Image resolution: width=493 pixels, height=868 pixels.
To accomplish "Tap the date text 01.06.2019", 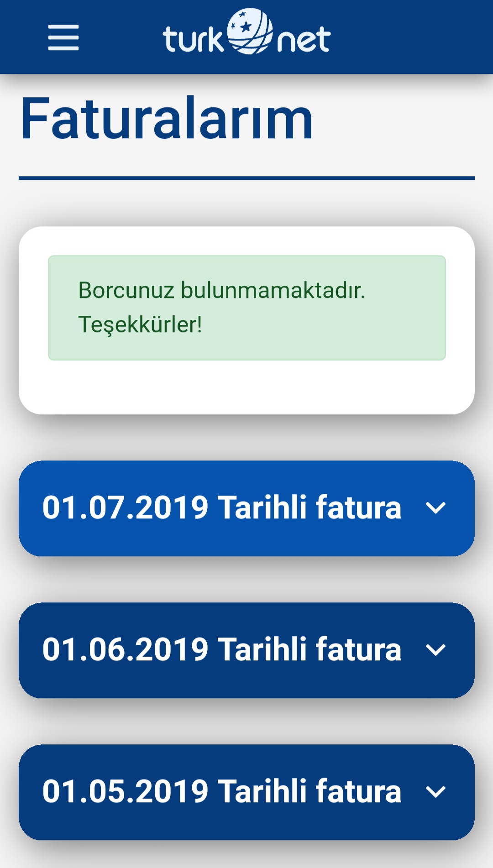I will point(126,649).
